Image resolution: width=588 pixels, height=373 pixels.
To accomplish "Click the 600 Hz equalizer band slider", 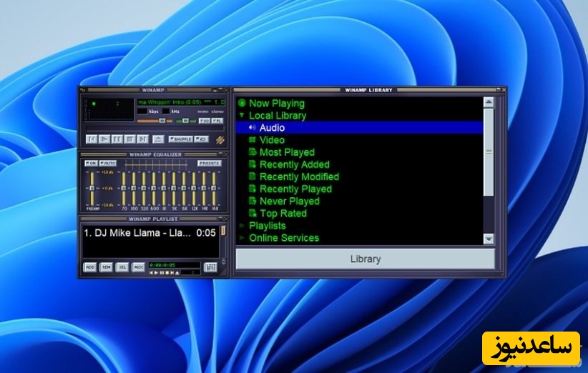I will (154, 188).
